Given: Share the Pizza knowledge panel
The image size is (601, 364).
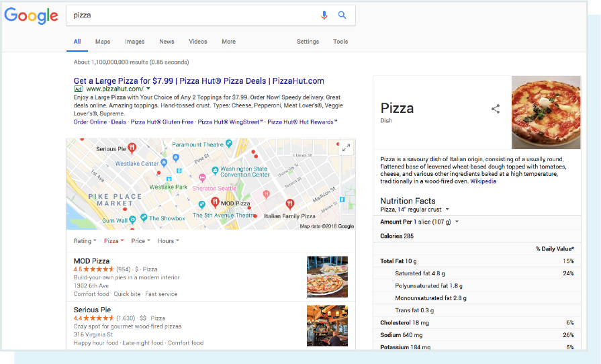Looking at the screenshot, I should (x=496, y=109).
